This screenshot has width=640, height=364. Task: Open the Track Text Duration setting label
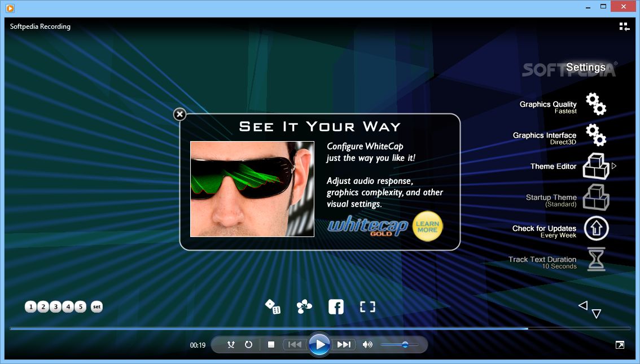(x=542, y=259)
